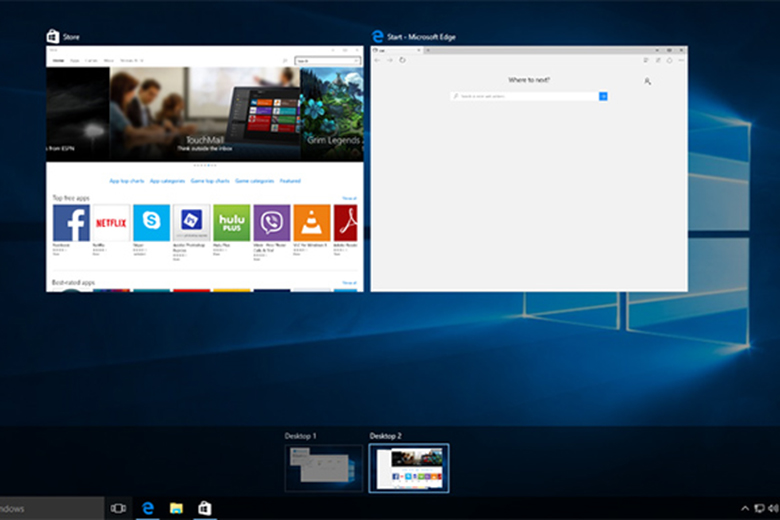Viewport: 780px width, 520px height.
Task: Open Edge's Hub icon
Action: [646, 60]
